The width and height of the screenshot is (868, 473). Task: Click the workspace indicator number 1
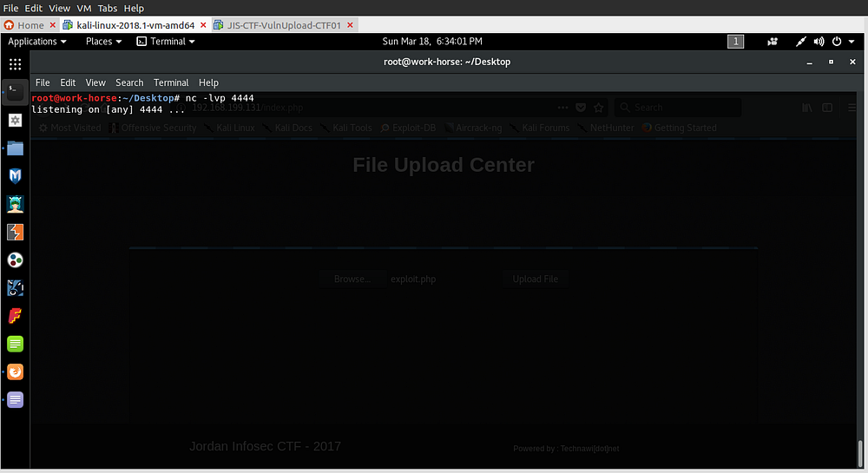[x=735, y=42]
